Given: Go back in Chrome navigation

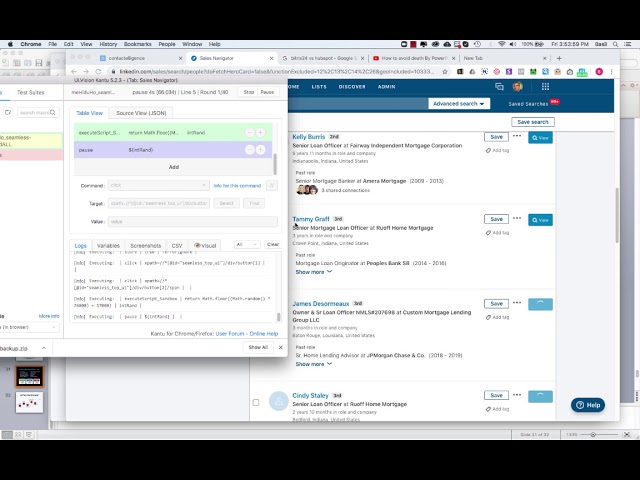Looking at the screenshot, I should (x=74, y=71).
